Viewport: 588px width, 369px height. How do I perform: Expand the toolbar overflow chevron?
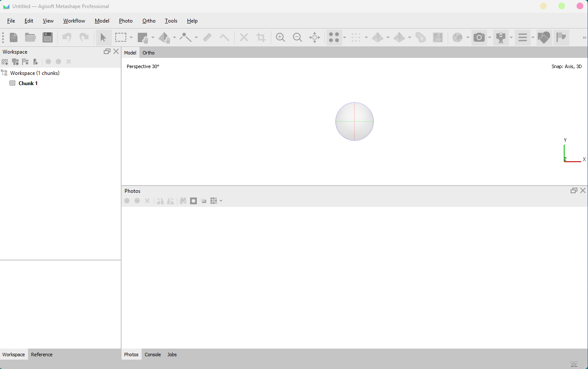(x=584, y=38)
